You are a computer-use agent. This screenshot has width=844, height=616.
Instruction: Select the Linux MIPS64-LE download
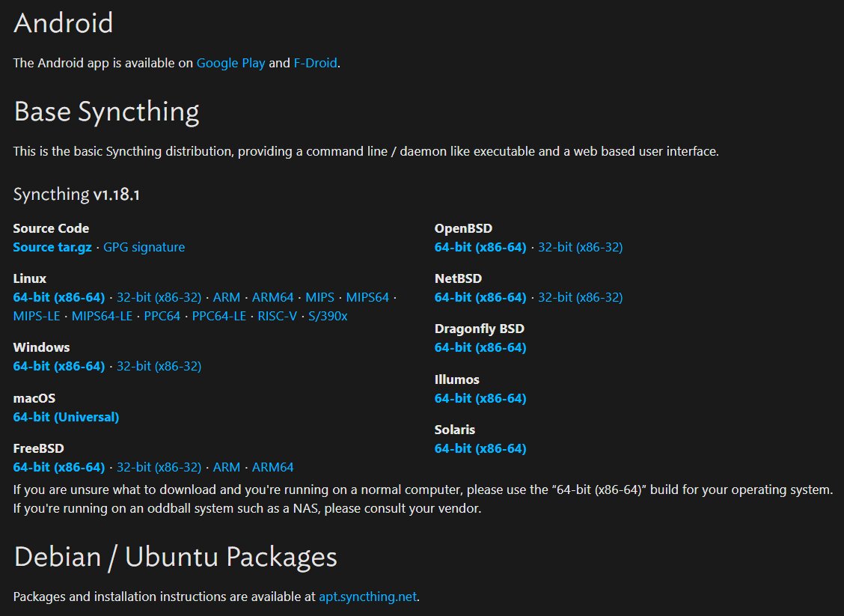(x=102, y=316)
